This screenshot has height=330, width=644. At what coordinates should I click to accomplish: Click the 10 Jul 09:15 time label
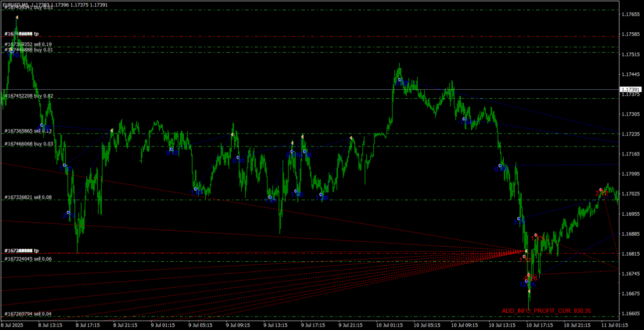click(464, 325)
